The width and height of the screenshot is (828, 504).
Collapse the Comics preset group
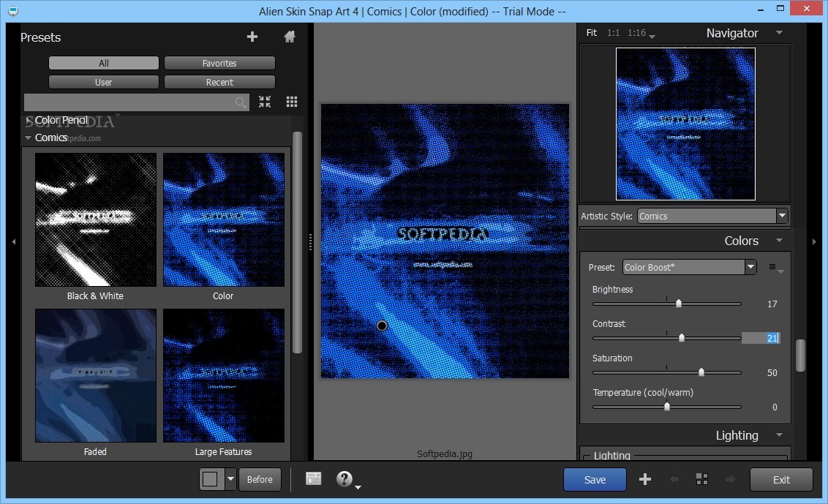[x=28, y=138]
